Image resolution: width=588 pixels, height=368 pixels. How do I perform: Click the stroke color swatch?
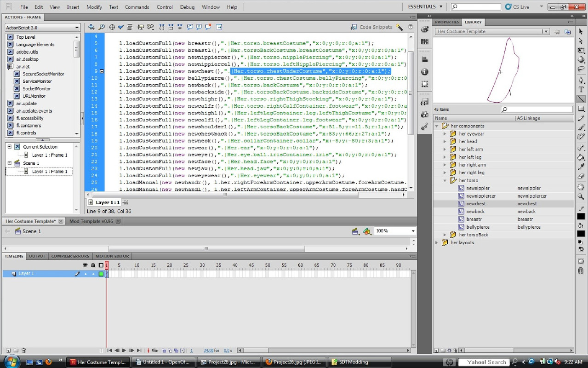pos(581,216)
